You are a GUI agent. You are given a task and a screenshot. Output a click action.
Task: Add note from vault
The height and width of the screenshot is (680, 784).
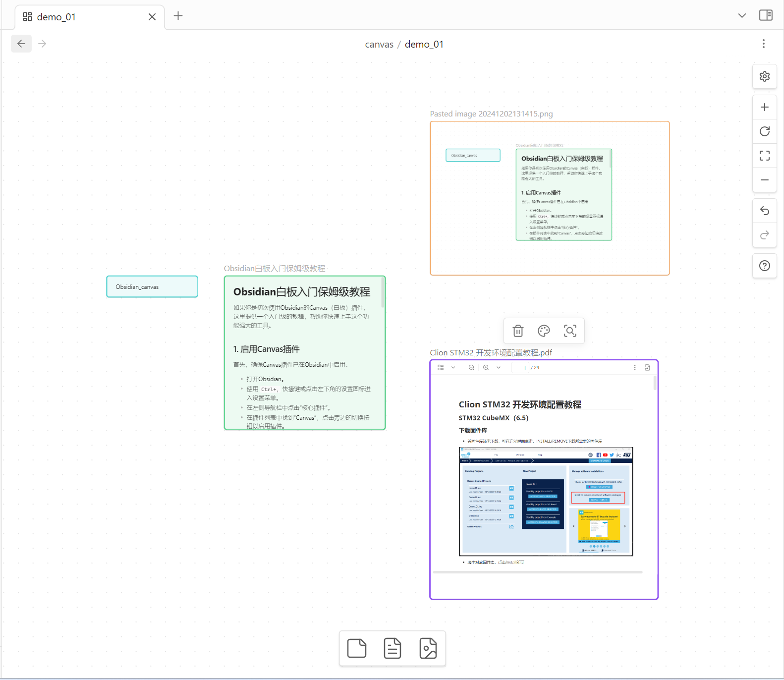(392, 648)
